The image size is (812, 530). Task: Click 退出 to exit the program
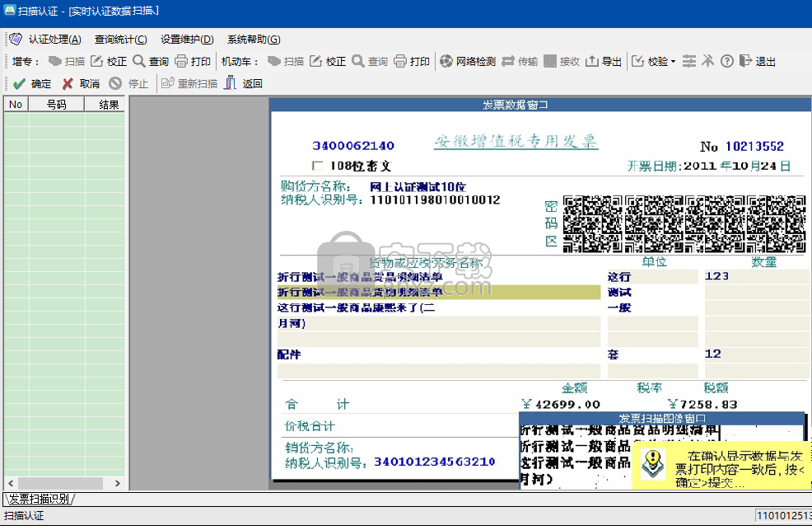[757, 61]
